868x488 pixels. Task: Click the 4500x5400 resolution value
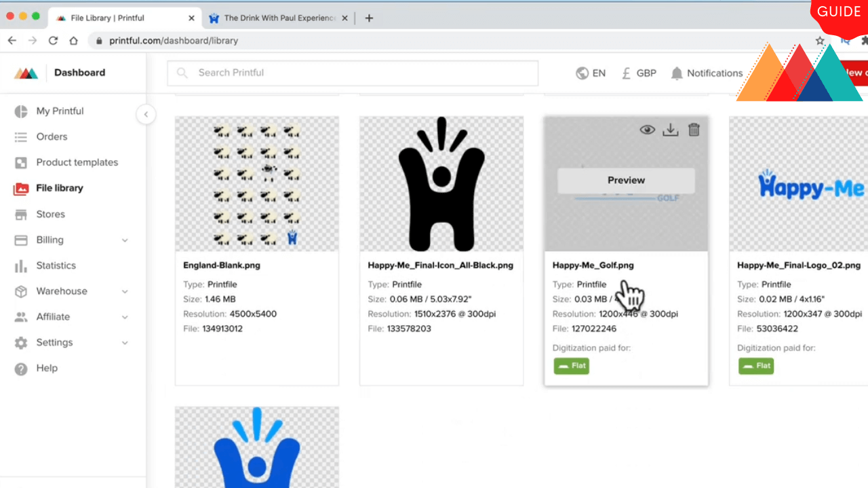[252, 314]
